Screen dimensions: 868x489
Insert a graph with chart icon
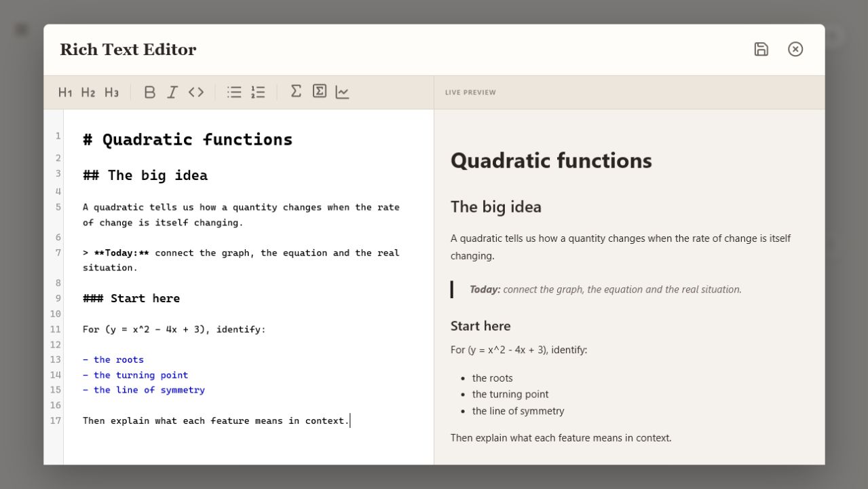click(x=342, y=92)
